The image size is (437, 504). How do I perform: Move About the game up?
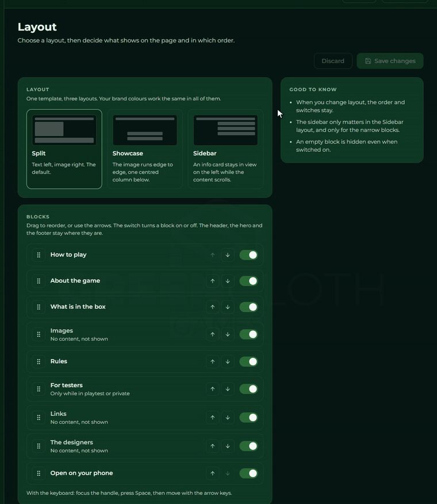pos(212,281)
